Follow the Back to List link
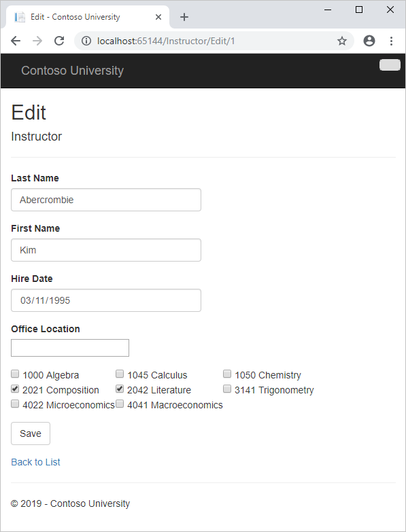This screenshot has width=406, height=532. (x=35, y=462)
